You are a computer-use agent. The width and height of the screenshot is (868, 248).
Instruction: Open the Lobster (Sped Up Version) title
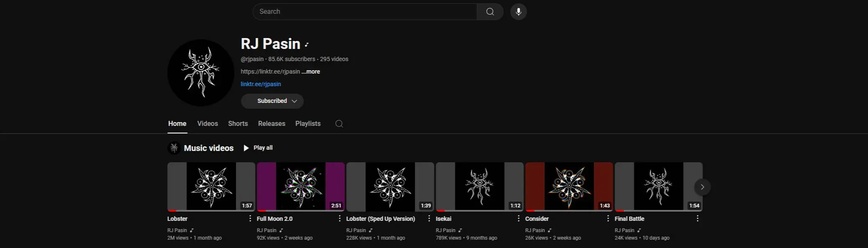coord(380,219)
